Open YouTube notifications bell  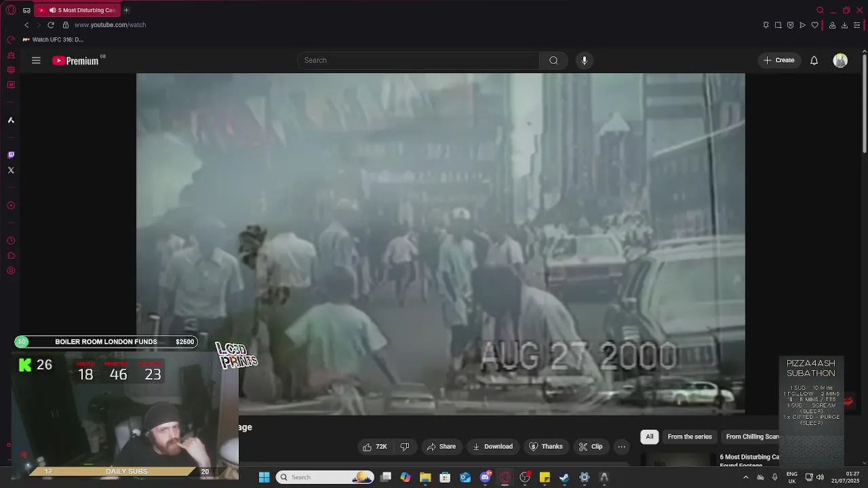click(x=814, y=60)
